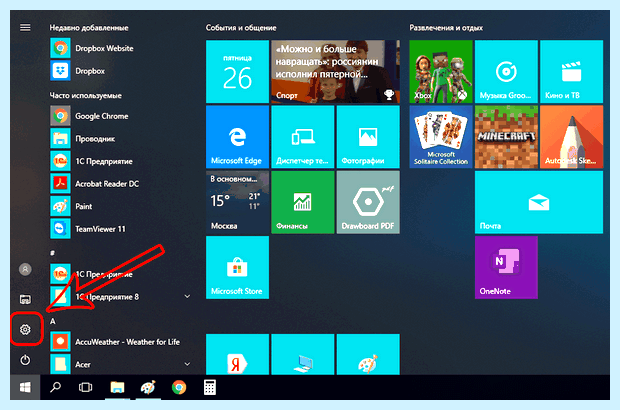620x410 pixels.
Task: Open the Финансы tile
Action: coord(302,202)
